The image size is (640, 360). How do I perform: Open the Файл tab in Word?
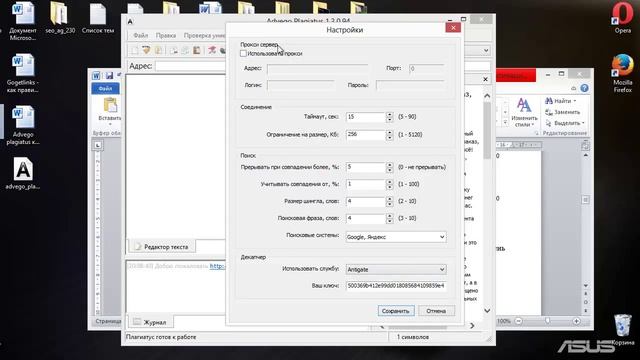click(x=105, y=89)
